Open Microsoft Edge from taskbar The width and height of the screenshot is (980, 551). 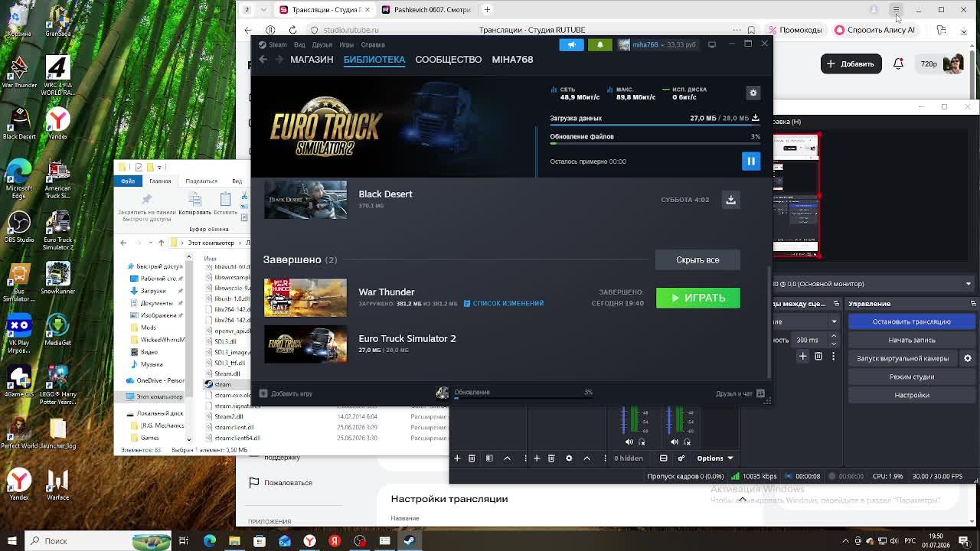click(x=210, y=541)
